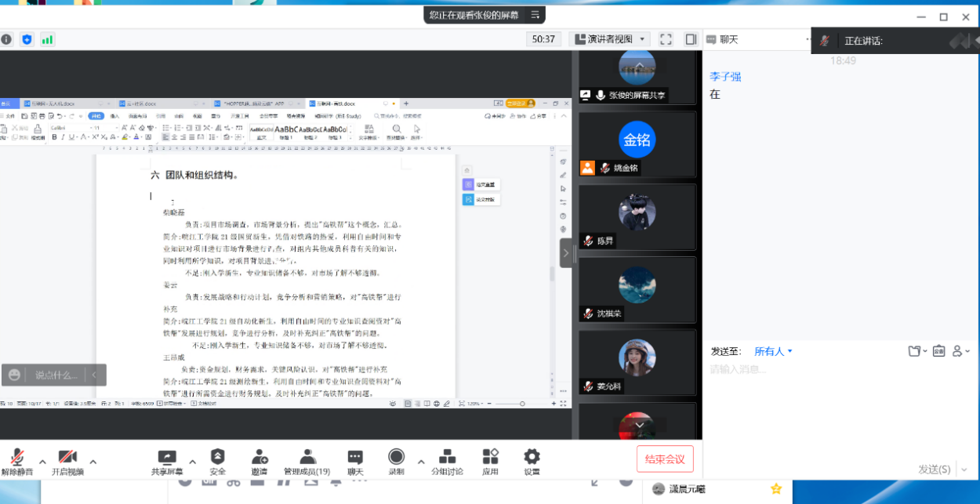Click the 共享屏幕 share screen icon

[167, 458]
